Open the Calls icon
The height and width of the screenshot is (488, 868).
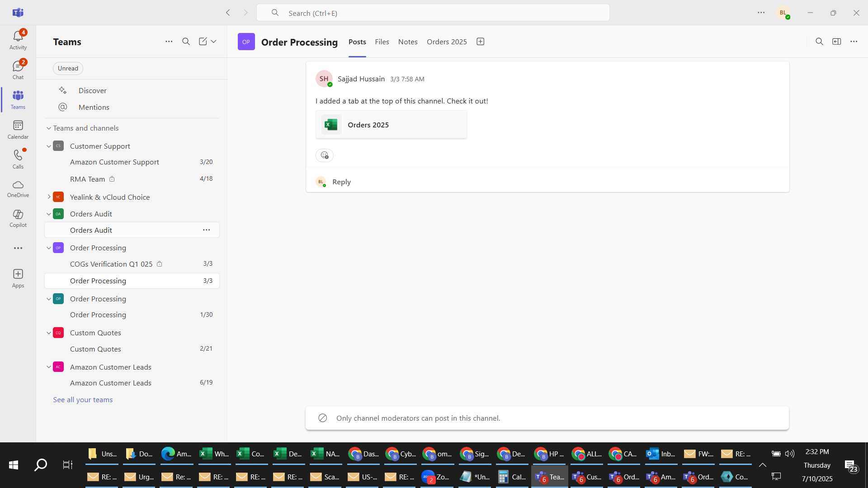18,159
